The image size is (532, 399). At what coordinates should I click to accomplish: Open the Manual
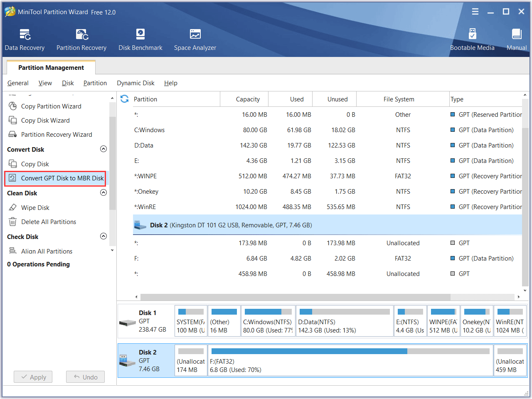point(517,40)
